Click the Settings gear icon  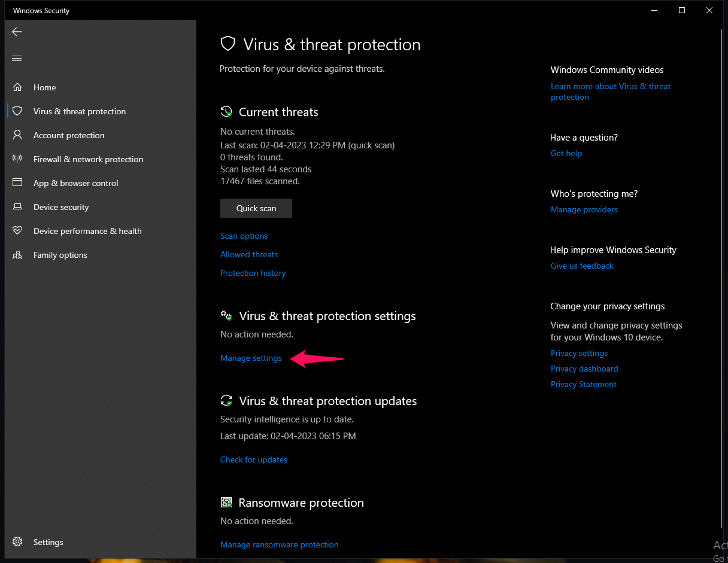tap(17, 542)
